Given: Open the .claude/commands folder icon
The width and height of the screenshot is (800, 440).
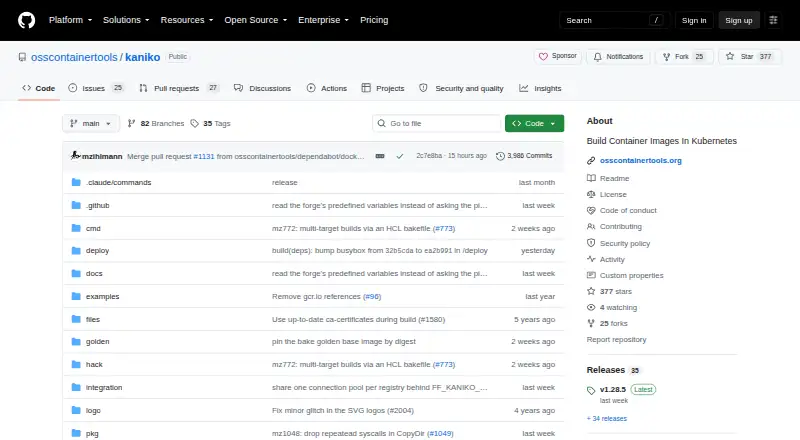Looking at the screenshot, I should pos(76,182).
